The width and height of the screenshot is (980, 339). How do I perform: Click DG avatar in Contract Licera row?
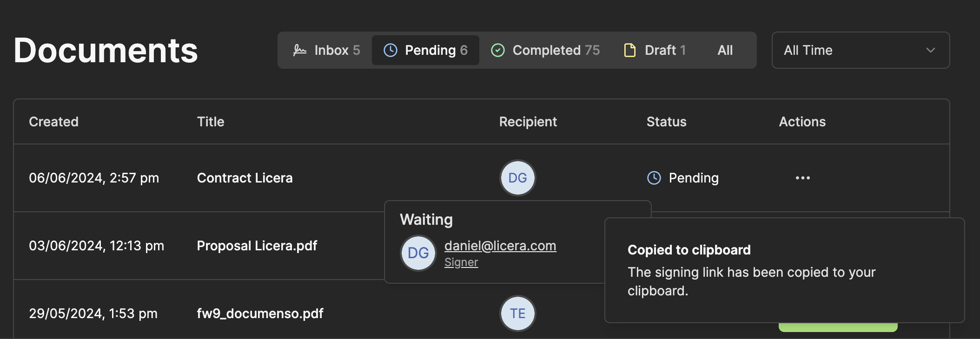pos(517,178)
